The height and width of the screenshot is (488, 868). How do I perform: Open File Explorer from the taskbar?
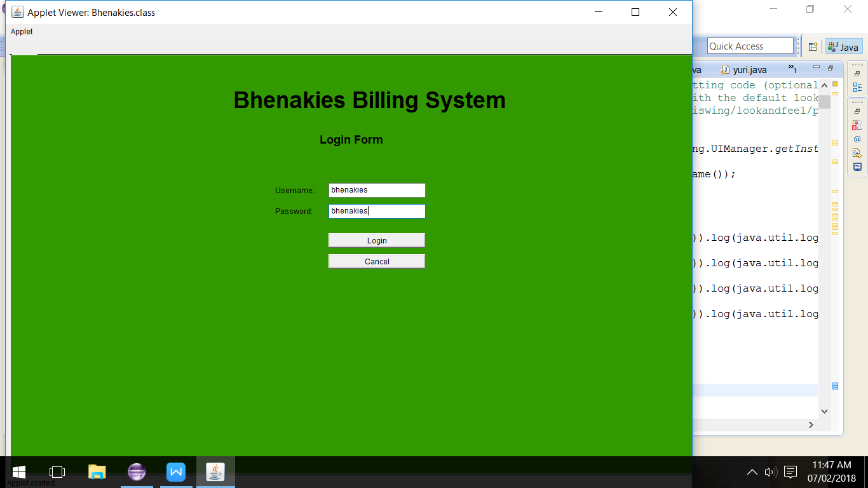97,472
